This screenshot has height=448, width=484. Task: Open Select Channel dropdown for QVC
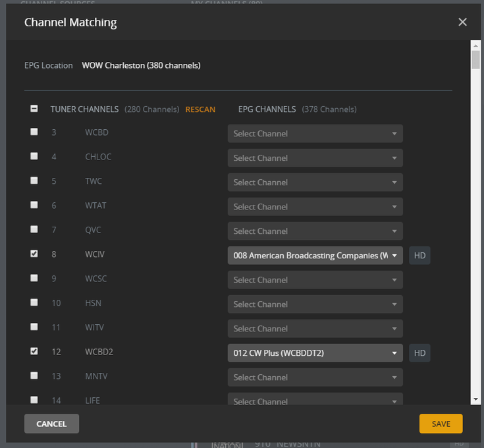tap(315, 231)
